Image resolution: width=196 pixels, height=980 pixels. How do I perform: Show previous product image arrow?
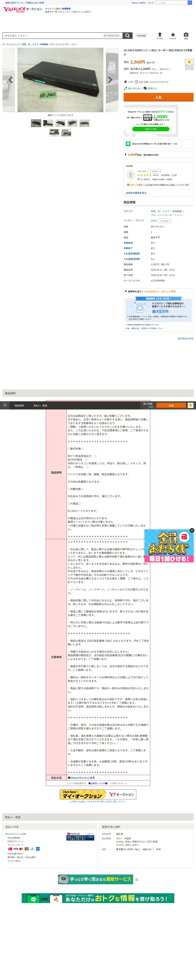10,80
